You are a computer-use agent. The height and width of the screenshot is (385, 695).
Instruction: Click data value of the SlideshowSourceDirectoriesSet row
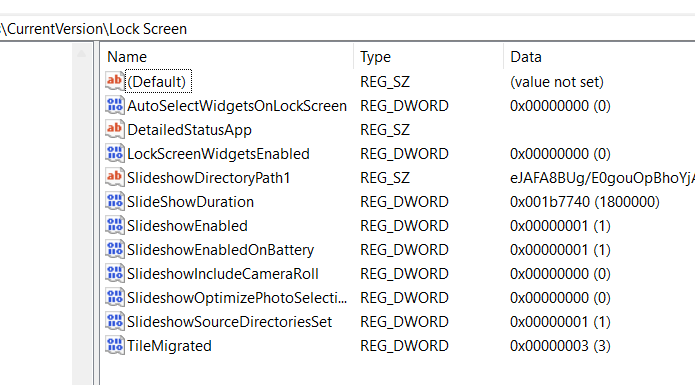click(560, 322)
